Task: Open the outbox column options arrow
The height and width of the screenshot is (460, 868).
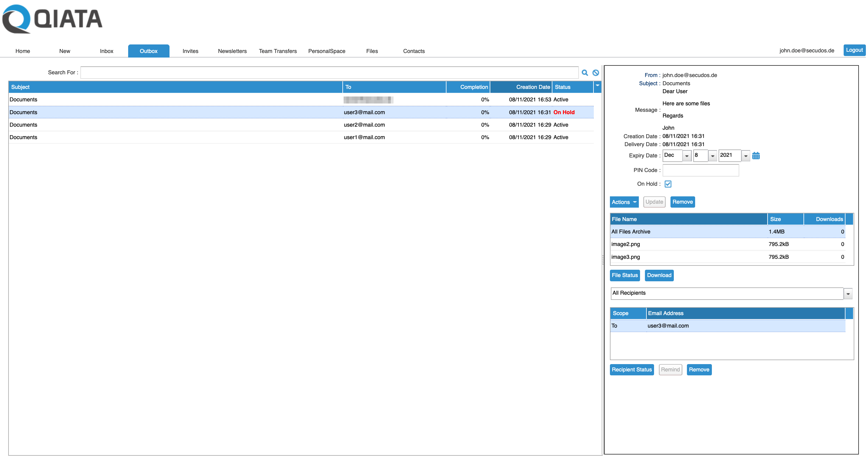Action: [597, 86]
